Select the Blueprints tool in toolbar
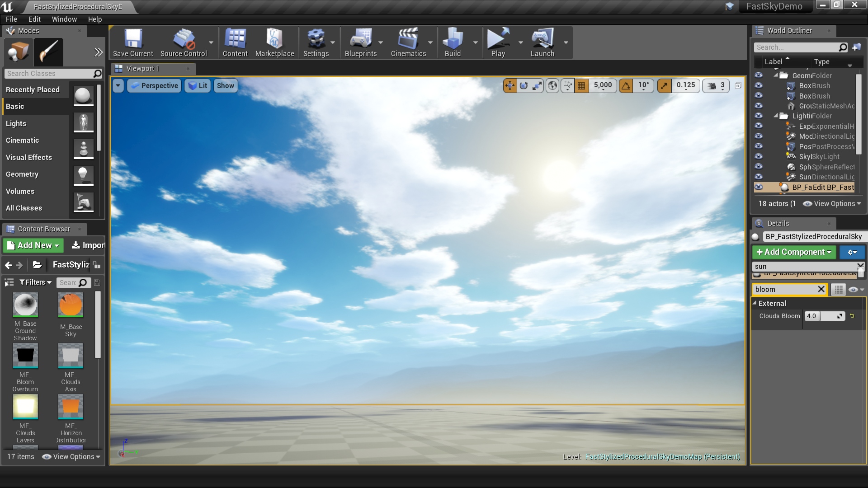 (x=361, y=42)
